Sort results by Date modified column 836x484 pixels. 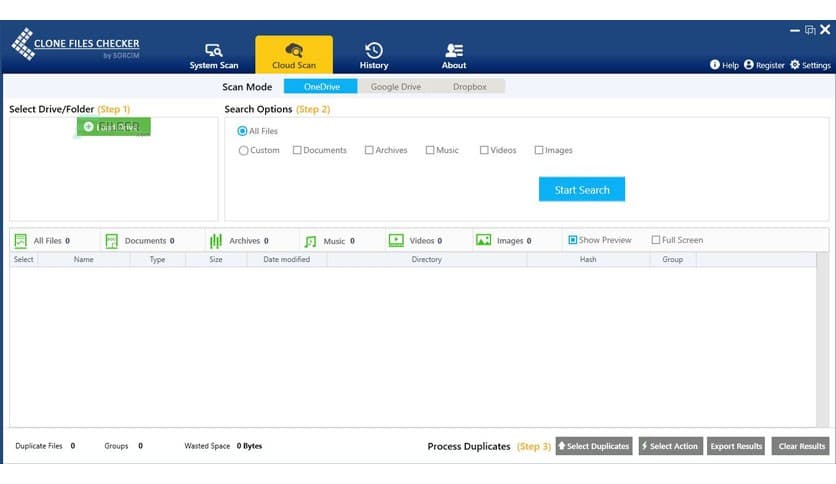[287, 260]
